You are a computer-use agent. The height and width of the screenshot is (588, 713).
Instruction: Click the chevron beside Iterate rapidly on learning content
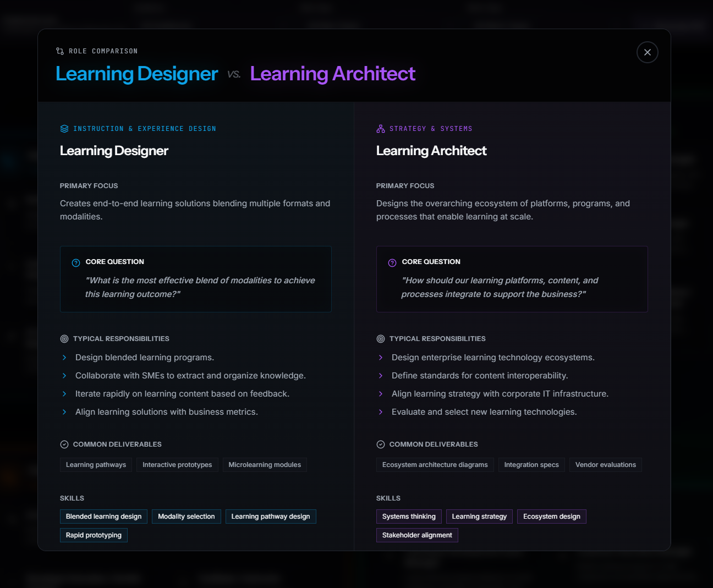pos(64,394)
